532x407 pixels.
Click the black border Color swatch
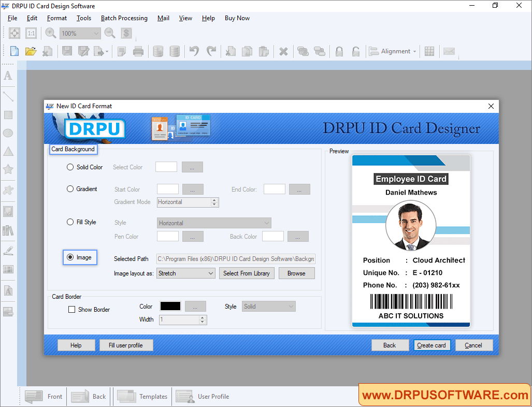tap(170, 306)
